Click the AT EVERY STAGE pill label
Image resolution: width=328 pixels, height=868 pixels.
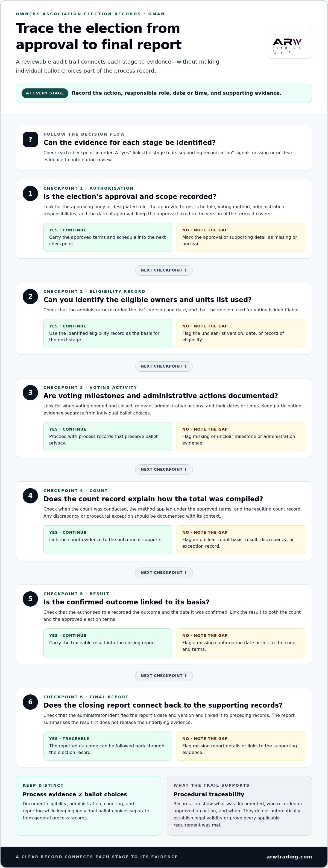pyautogui.click(x=45, y=93)
